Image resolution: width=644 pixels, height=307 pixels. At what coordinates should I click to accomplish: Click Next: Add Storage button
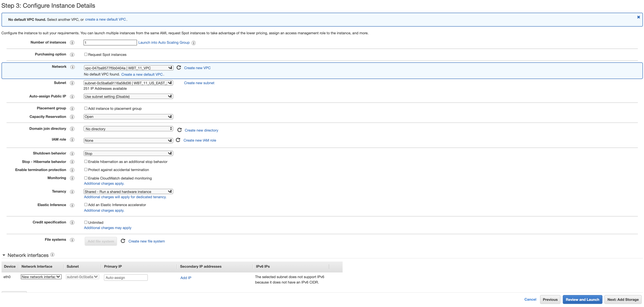click(x=623, y=299)
